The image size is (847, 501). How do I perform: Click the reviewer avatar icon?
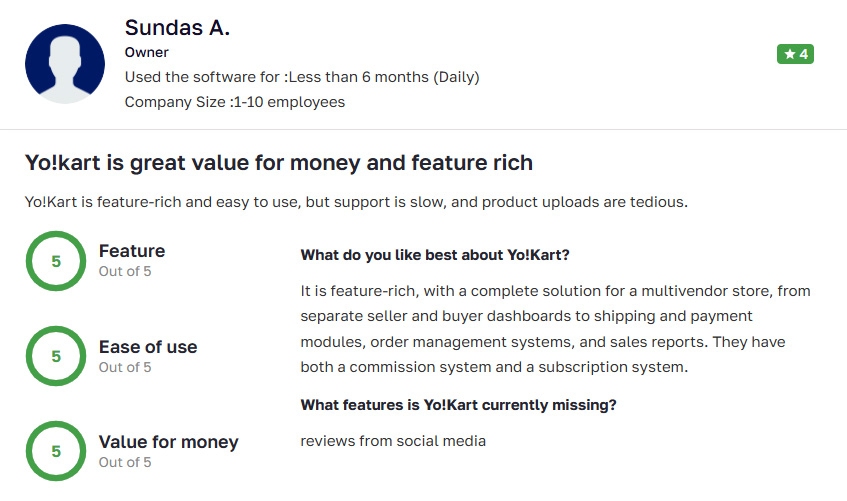pos(65,64)
